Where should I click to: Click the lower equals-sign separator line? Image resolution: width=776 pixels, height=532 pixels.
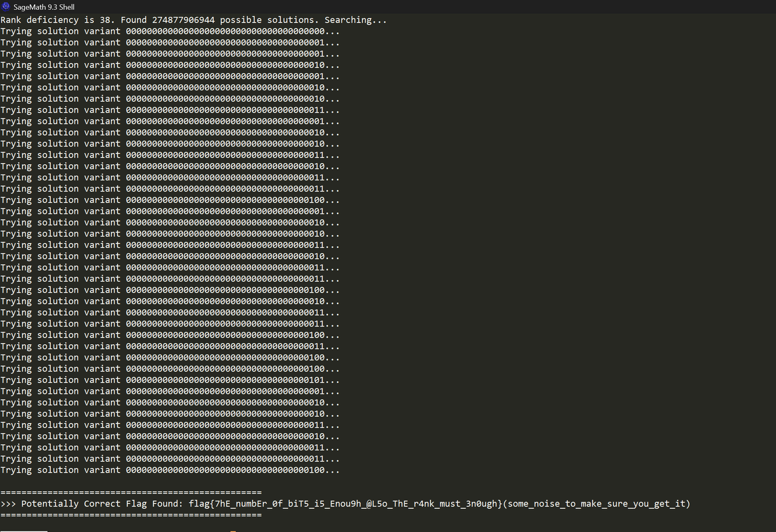pos(131,515)
